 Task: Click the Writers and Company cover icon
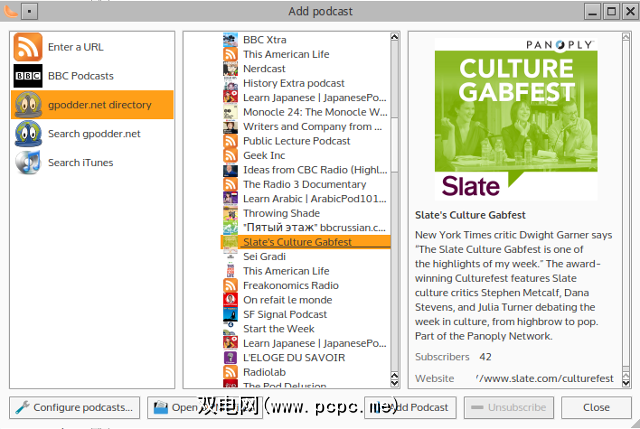coord(230,127)
